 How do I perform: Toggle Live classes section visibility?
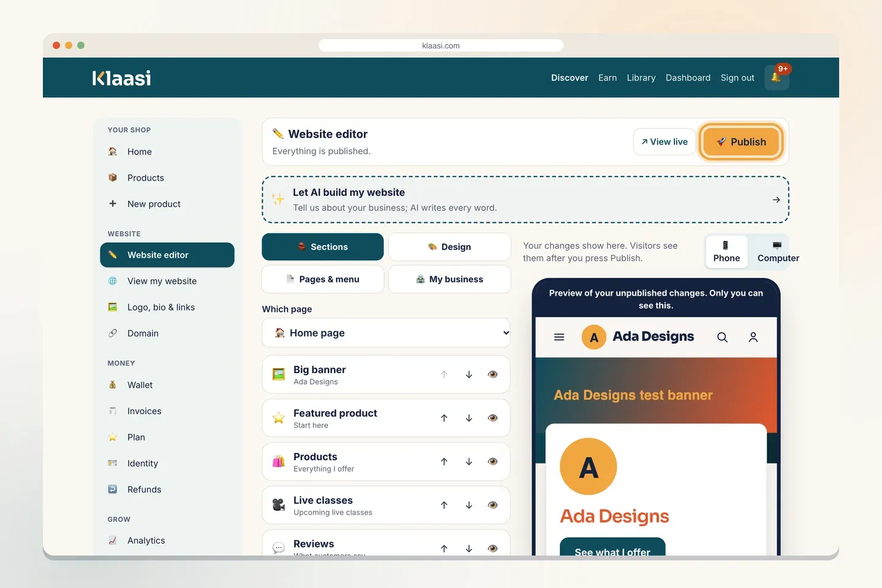coord(492,505)
